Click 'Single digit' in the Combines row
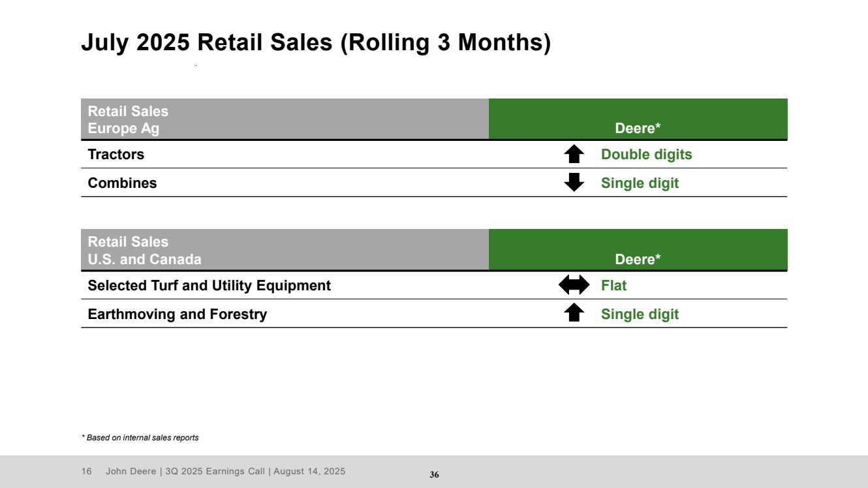868x488 pixels. (640, 183)
